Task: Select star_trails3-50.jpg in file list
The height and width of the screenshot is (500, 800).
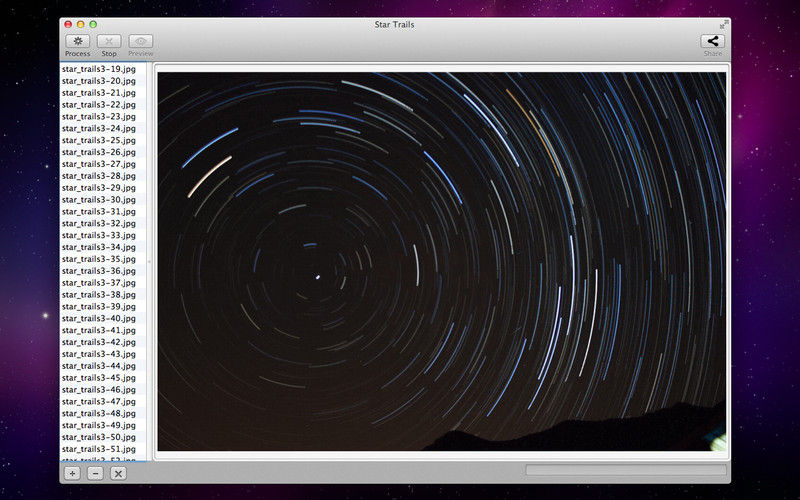Action: click(x=103, y=437)
